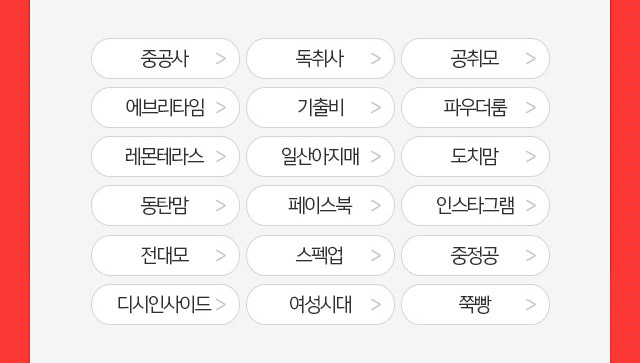Click the chevron beside 쭉빵

531,305
